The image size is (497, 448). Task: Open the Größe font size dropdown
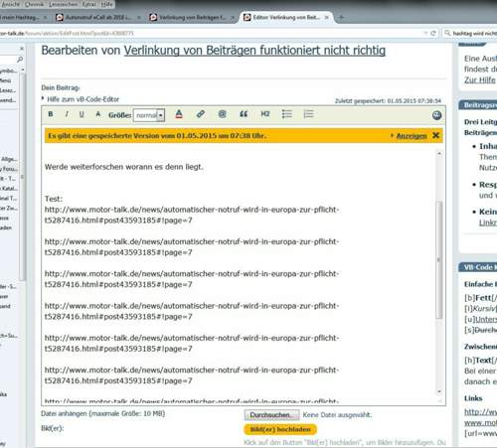(x=149, y=115)
